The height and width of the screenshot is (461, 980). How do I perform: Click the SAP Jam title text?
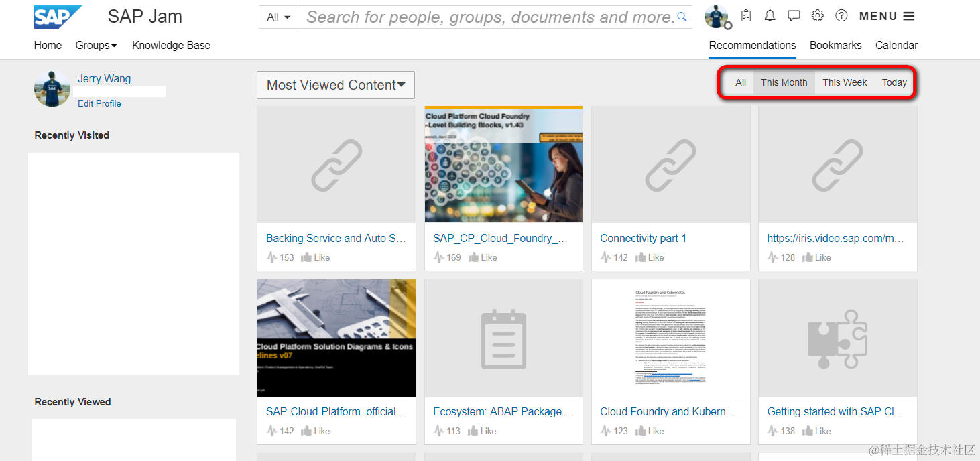coord(145,17)
